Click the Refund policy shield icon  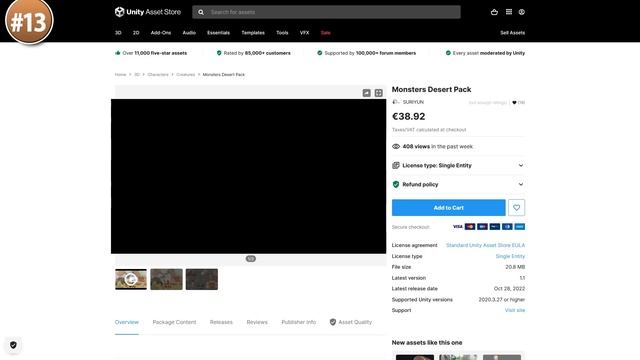click(396, 184)
